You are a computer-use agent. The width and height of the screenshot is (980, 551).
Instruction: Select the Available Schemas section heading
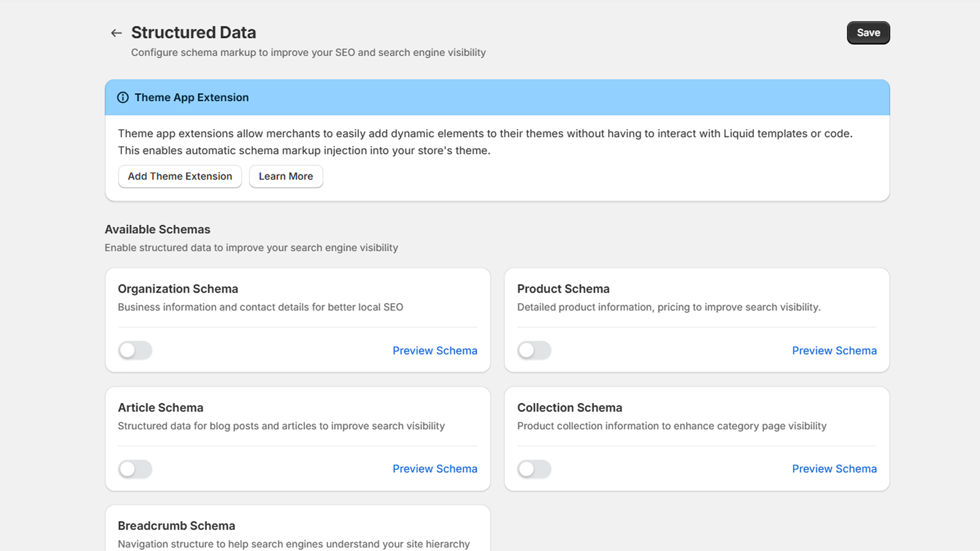(157, 229)
